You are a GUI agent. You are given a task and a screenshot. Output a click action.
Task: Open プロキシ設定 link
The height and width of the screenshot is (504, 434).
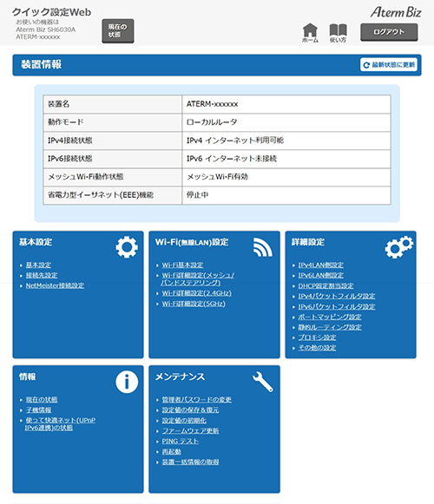317,337
